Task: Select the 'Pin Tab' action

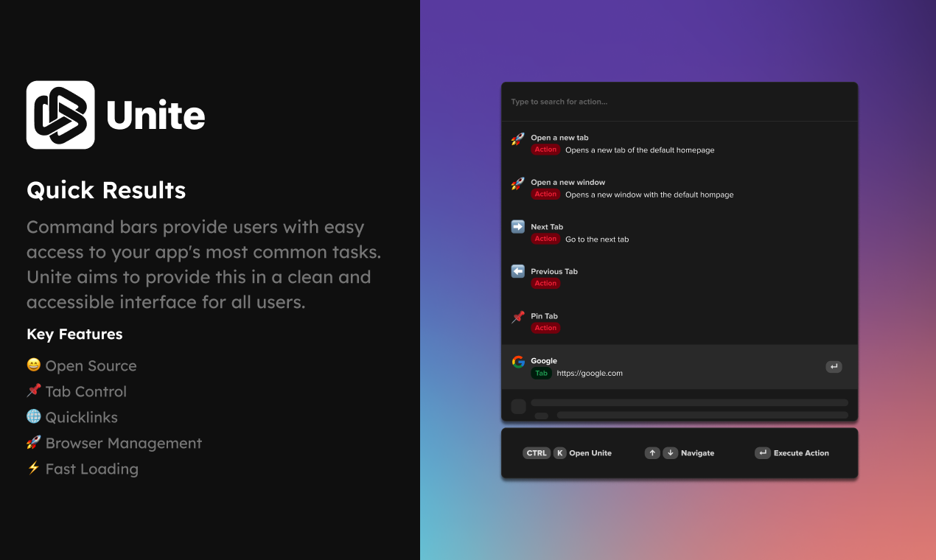Action: [x=680, y=322]
